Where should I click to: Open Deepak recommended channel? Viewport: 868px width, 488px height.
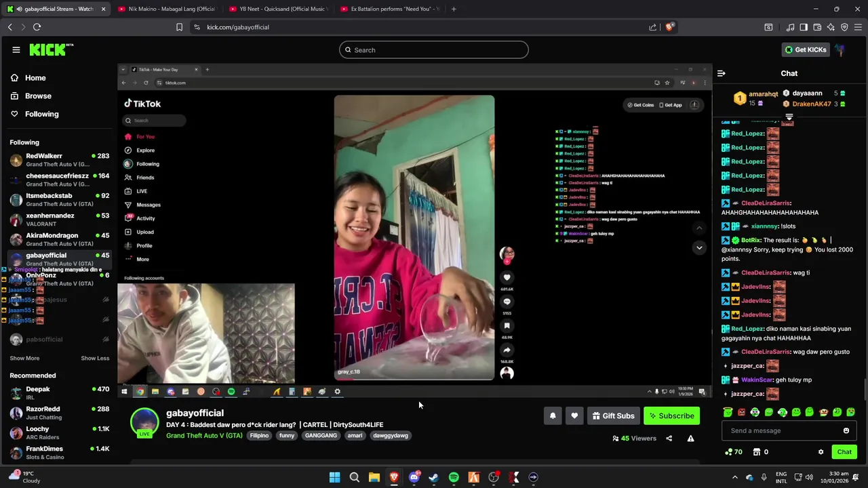pyautogui.click(x=60, y=393)
